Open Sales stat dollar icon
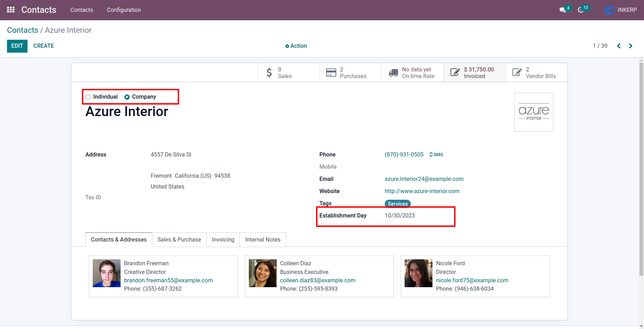Image resolution: width=644 pixels, height=329 pixels. [269, 72]
